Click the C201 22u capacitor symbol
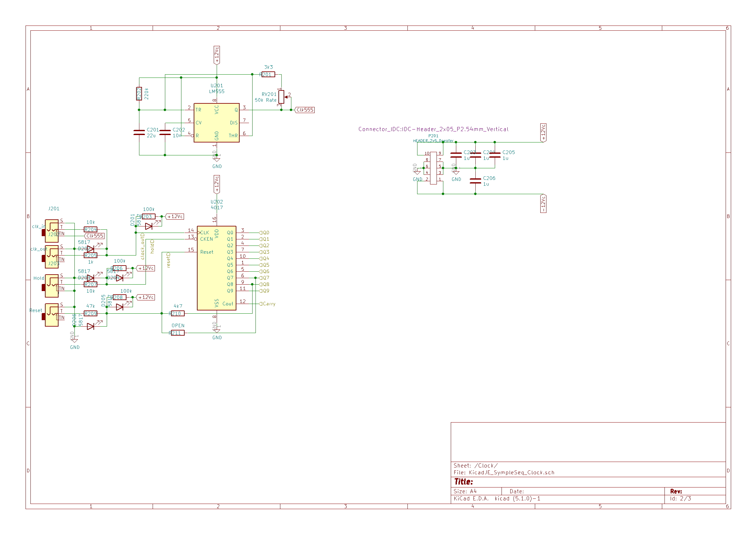This screenshot has width=756, height=534. (139, 132)
